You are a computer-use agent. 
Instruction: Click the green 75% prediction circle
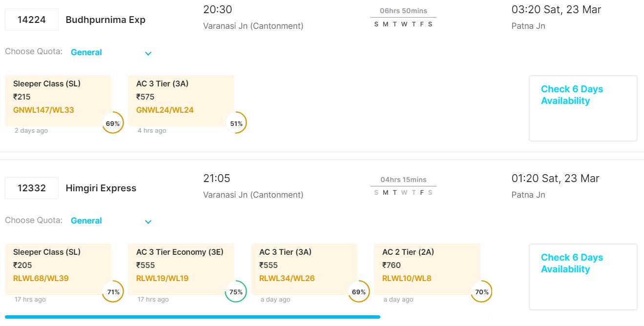(236, 292)
